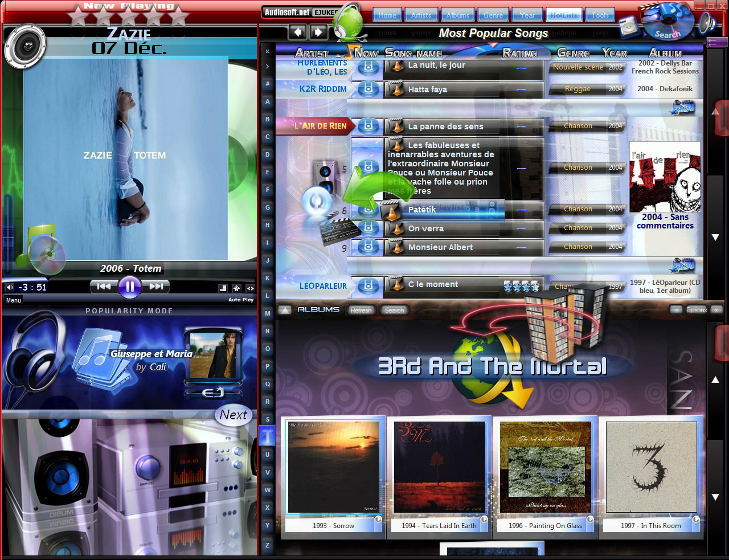Image resolution: width=729 pixels, height=560 pixels.
Task: Sort by Year column header
Action: point(615,53)
